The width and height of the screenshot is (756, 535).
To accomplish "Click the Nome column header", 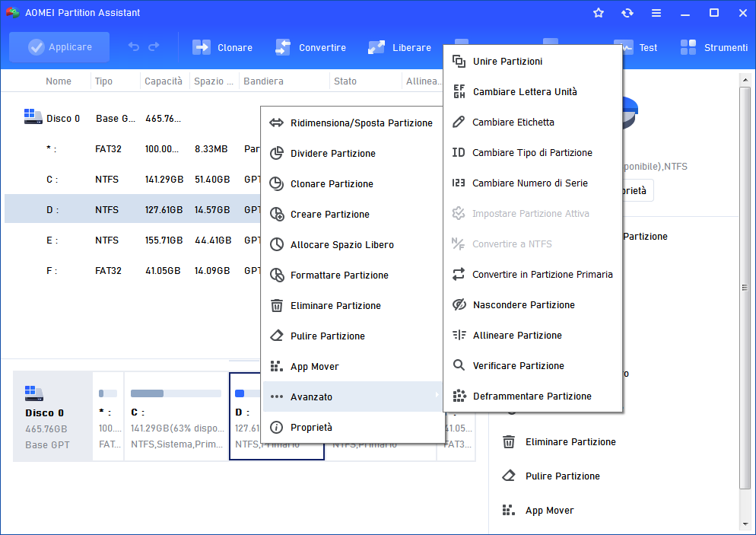I will pyautogui.click(x=59, y=81).
